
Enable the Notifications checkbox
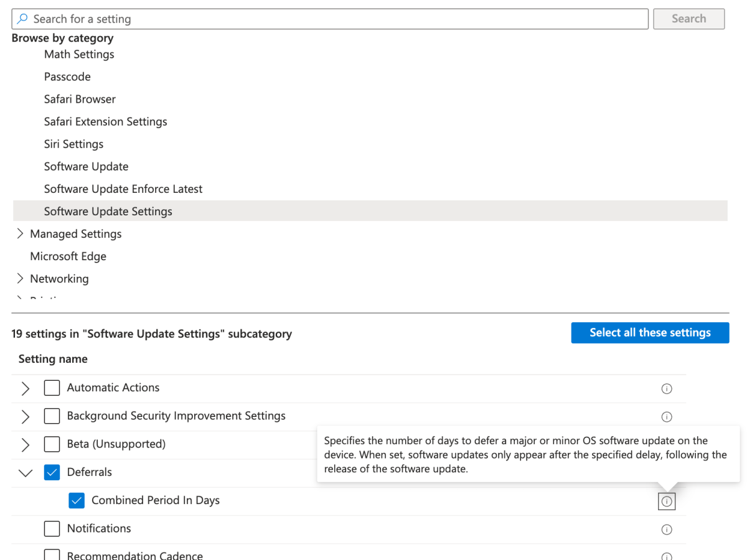tap(52, 528)
